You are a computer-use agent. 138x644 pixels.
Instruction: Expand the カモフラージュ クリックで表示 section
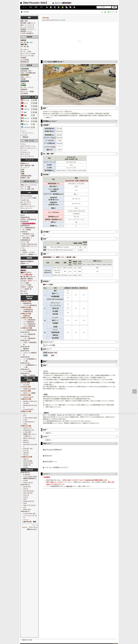click(44, 346)
